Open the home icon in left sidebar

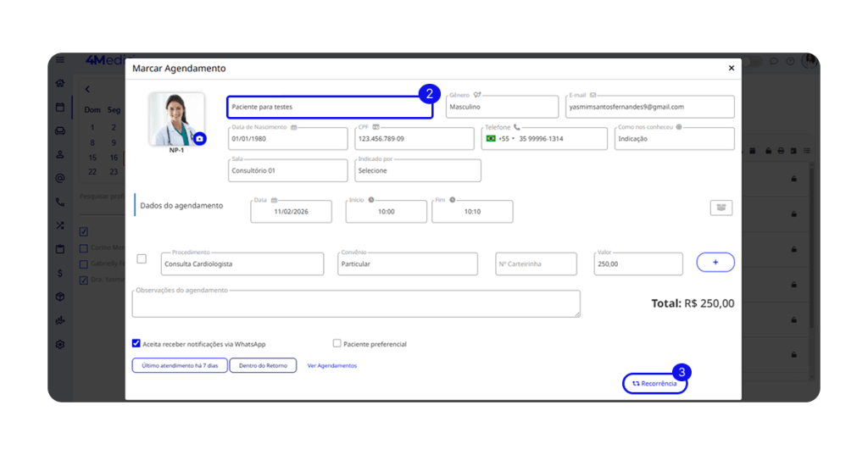[60, 83]
